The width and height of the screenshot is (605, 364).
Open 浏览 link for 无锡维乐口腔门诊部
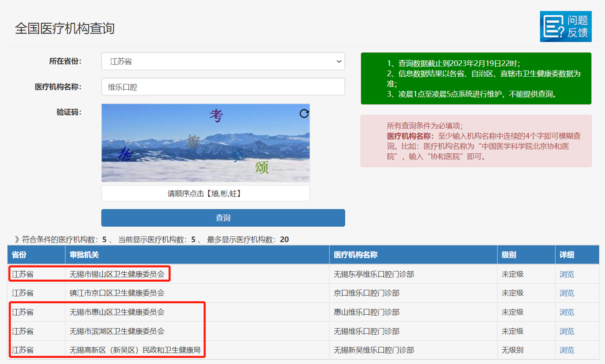point(566,331)
